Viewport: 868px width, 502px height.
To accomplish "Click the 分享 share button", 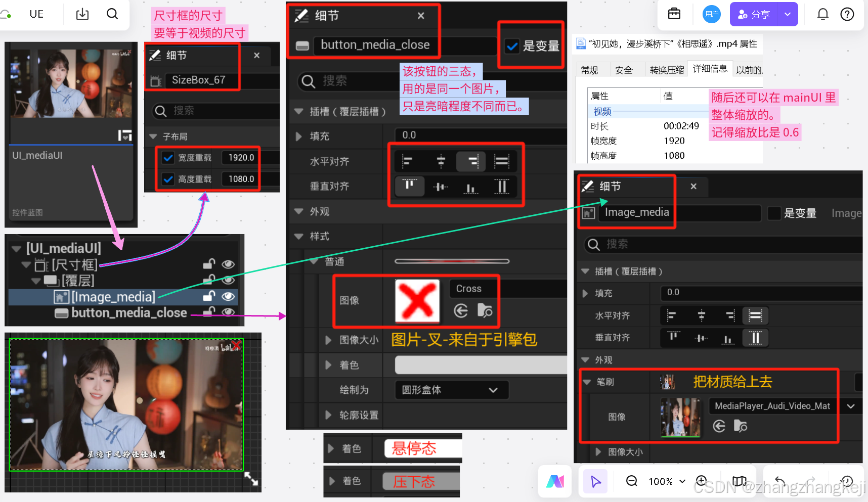I will 754,14.
